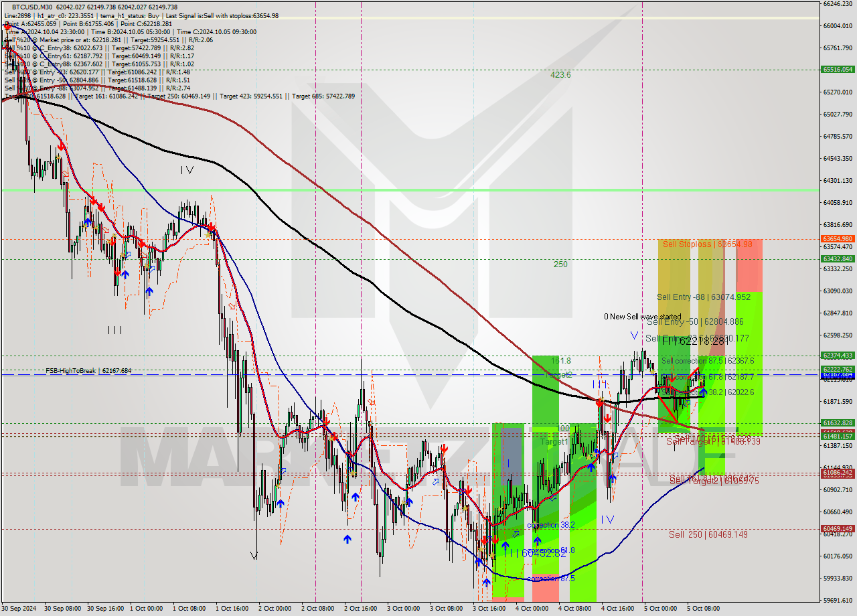Click the 'correction 87.5' label near bottom
Screen dimensions: 857x616
pyautogui.click(x=550, y=579)
